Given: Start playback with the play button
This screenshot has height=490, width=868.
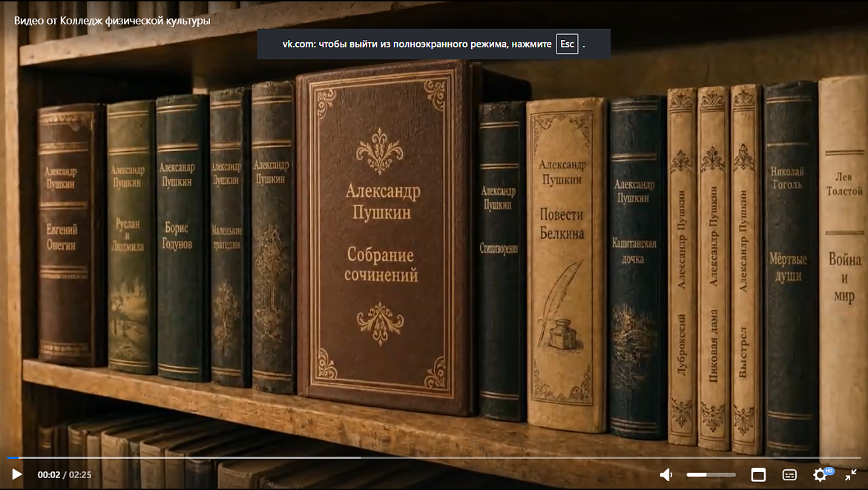Looking at the screenshot, I should (17, 474).
